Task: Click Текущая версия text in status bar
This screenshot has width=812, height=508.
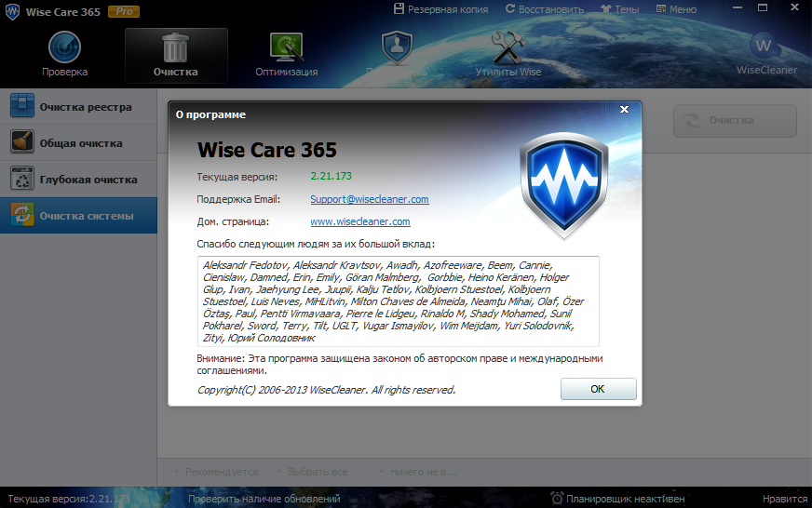Action: (x=69, y=499)
